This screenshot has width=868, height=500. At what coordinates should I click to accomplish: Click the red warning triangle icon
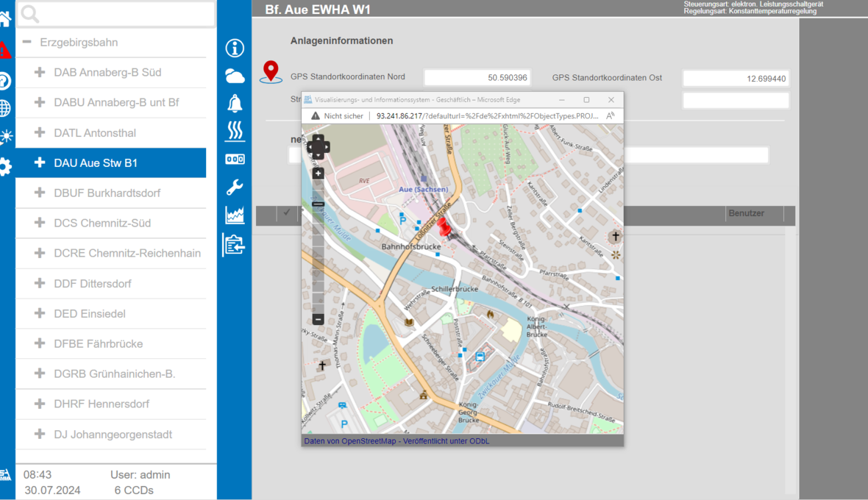(5, 50)
